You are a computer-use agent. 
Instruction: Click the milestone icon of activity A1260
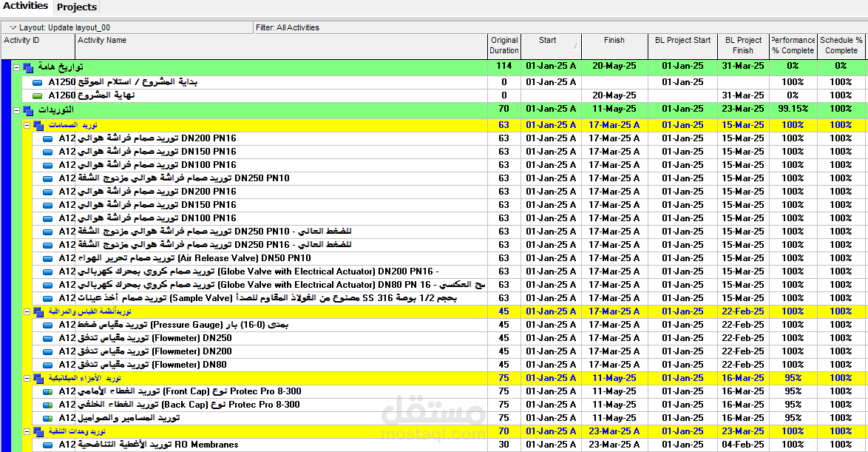click(x=37, y=96)
